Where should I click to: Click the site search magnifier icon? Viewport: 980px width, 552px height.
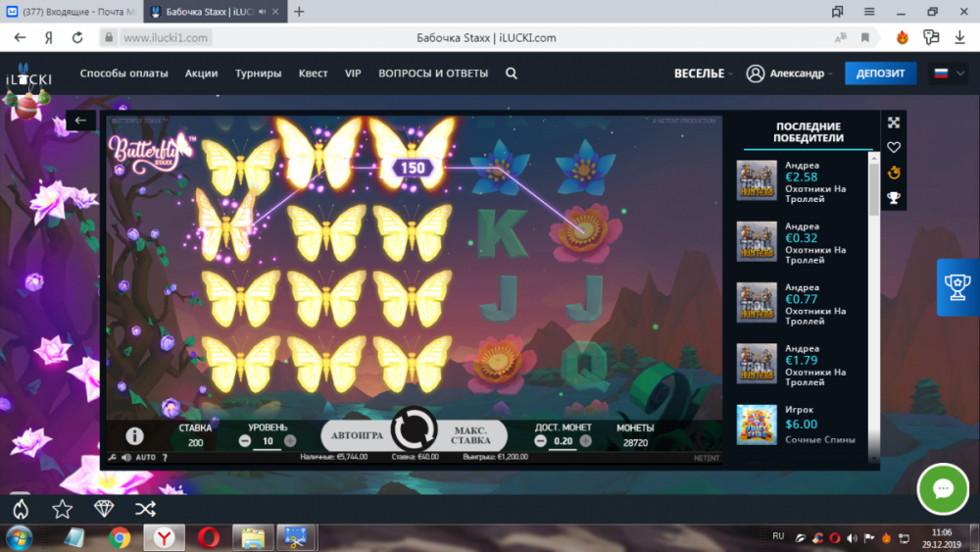coord(512,74)
